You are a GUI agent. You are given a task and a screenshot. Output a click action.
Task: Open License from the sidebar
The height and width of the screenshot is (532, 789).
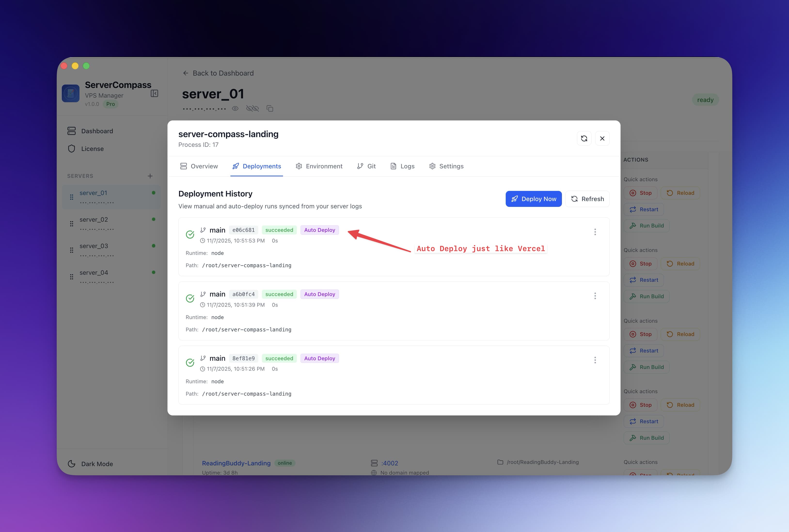(x=92, y=149)
